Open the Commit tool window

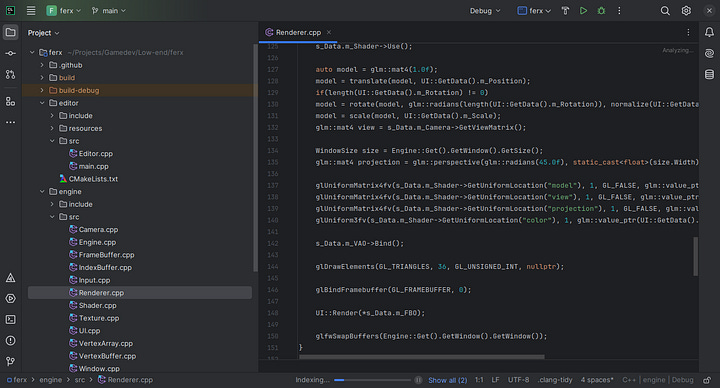click(x=11, y=53)
